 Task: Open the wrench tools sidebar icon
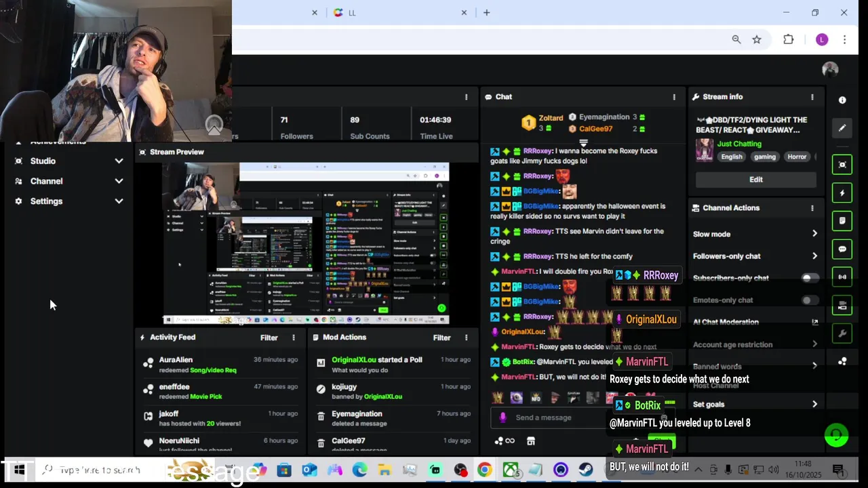(x=842, y=333)
